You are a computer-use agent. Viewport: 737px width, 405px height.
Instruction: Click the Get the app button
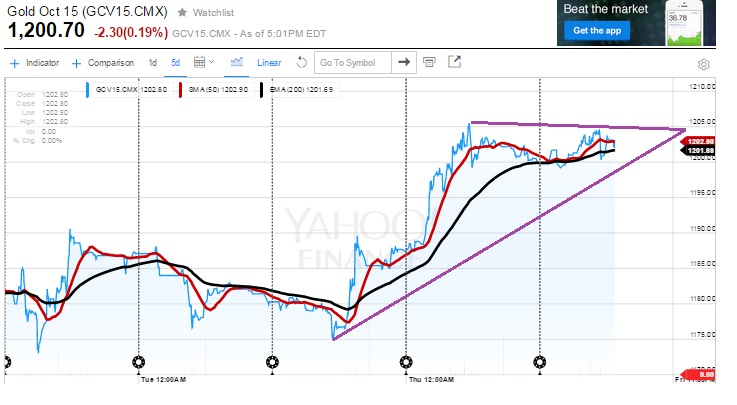597,31
